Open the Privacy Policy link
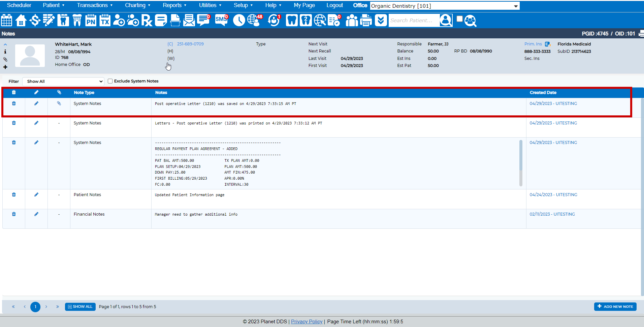The image size is (644, 327). pos(307,322)
